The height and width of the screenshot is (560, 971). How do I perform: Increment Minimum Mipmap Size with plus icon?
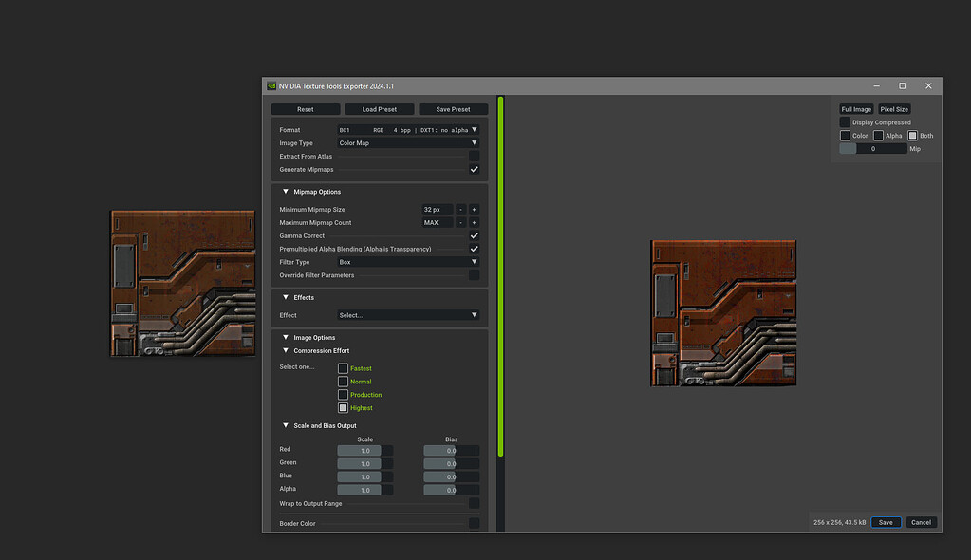[x=474, y=209]
